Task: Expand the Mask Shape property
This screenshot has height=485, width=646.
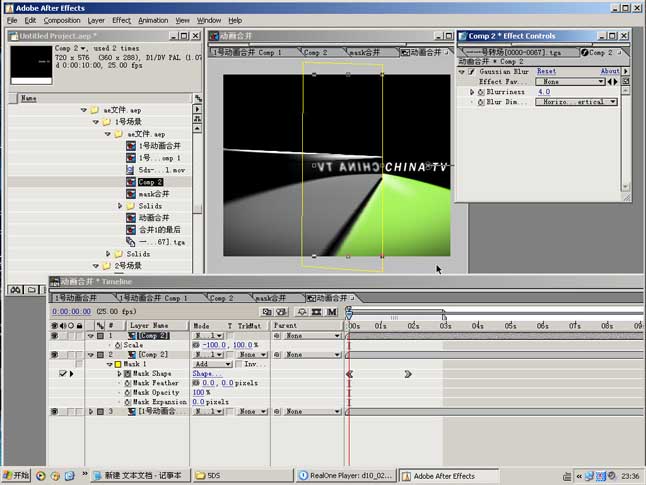Action: [119, 373]
